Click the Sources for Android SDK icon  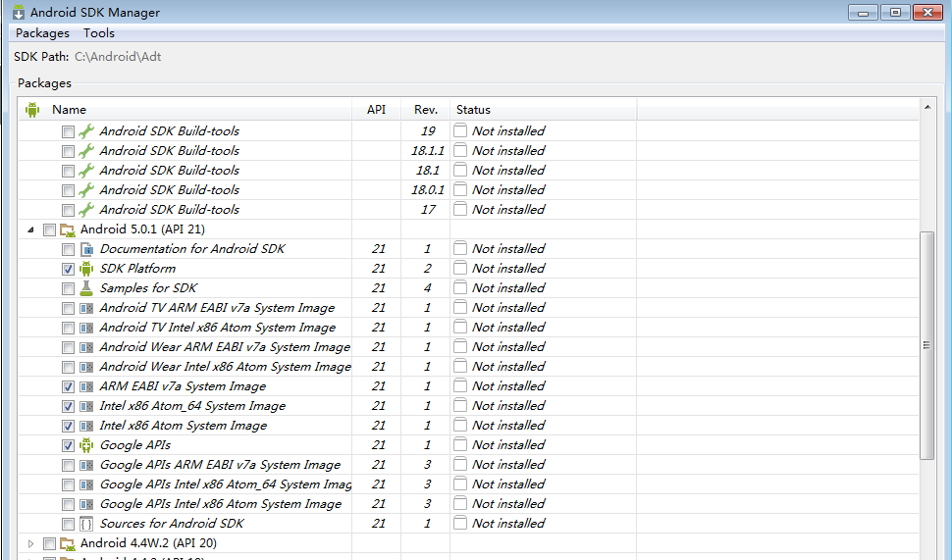pyautogui.click(x=86, y=524)
